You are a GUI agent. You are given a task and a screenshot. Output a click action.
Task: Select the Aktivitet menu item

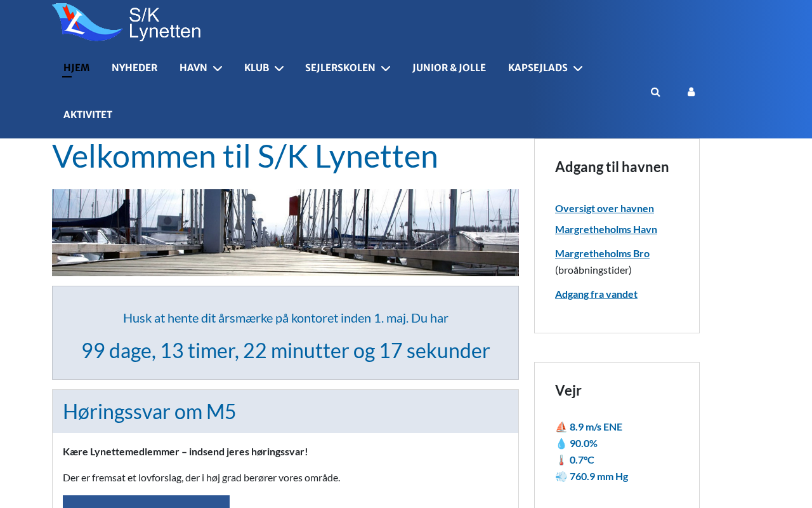(88, 115)
